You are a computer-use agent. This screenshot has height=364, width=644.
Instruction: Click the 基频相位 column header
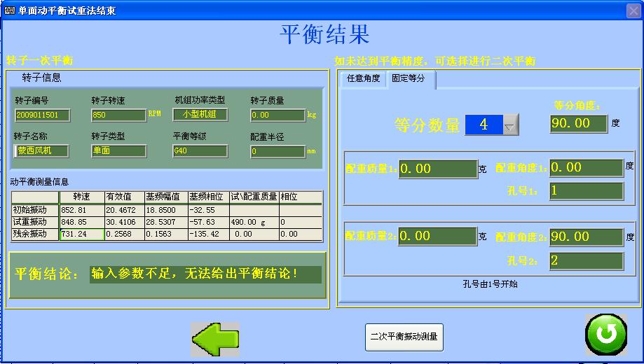(x=209, y=197)
